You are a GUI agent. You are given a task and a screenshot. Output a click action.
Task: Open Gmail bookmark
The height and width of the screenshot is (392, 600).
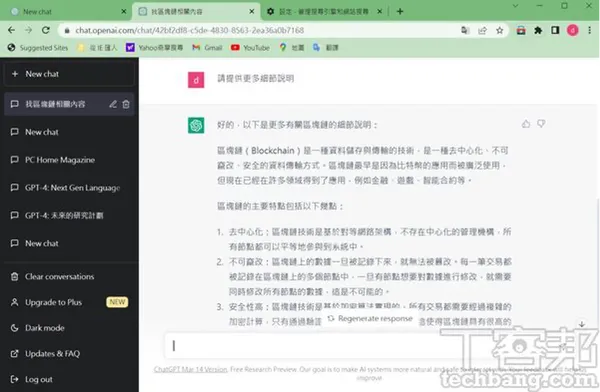[x=207, y=47]
